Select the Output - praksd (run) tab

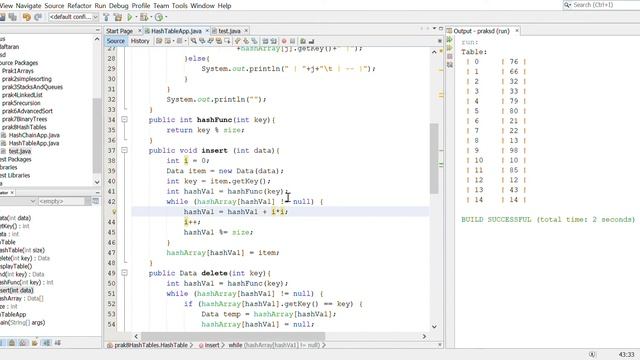coord(482,31)
